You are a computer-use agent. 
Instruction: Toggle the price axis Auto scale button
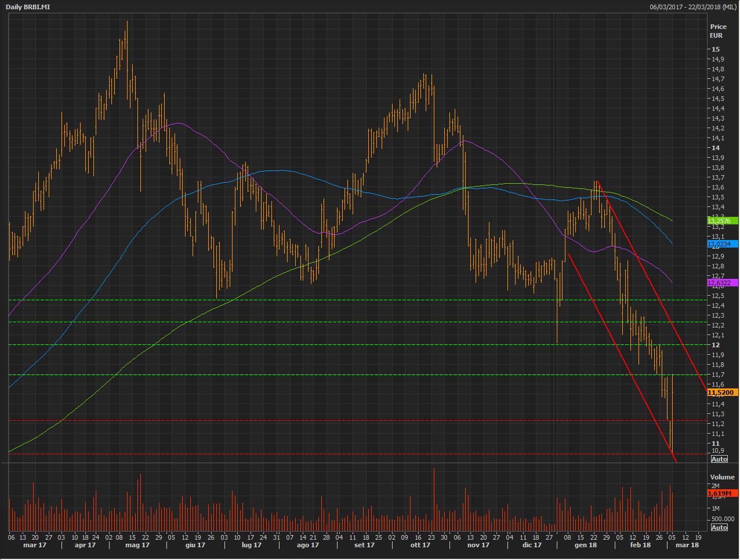tap(719, 459)
